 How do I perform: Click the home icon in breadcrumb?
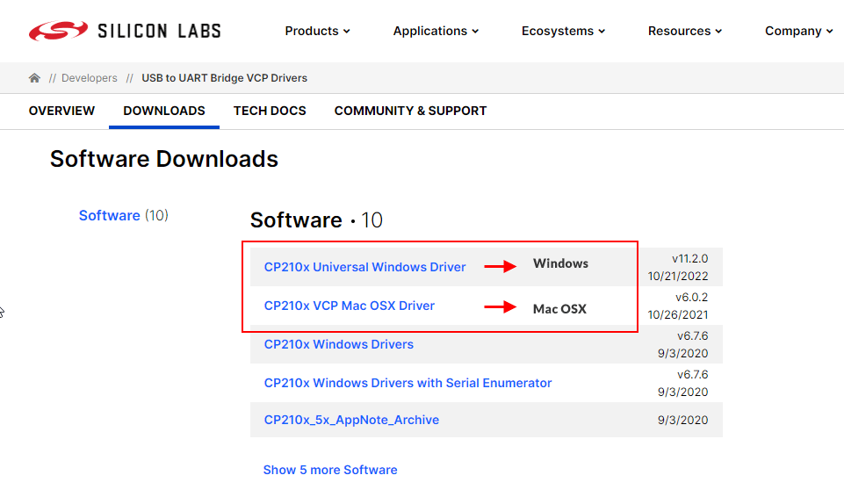[x=34, y=78]
